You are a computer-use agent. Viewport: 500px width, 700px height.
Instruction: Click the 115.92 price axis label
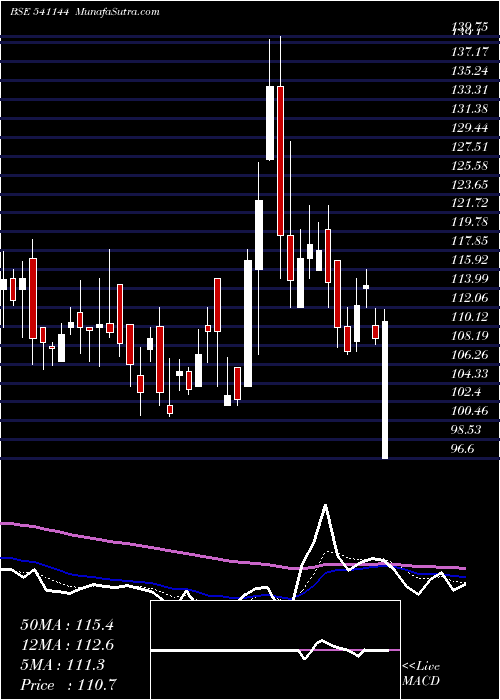[471, 260]
